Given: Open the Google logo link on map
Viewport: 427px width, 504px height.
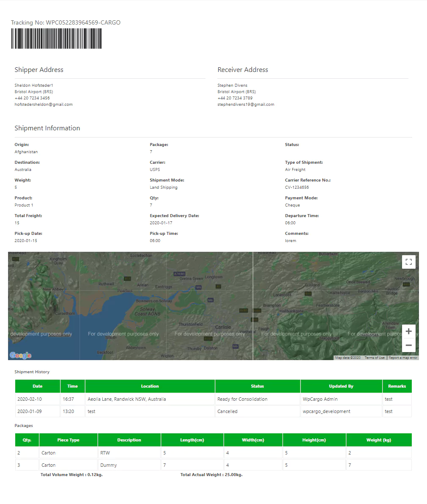Looking at the screenshot, I should coord(21,355).
